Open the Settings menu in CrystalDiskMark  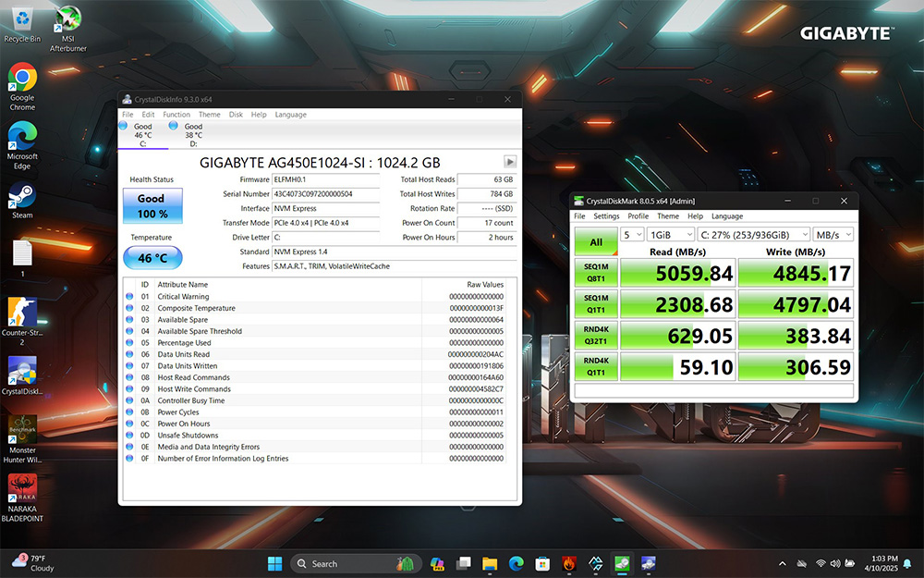click(x=606, y=216)
